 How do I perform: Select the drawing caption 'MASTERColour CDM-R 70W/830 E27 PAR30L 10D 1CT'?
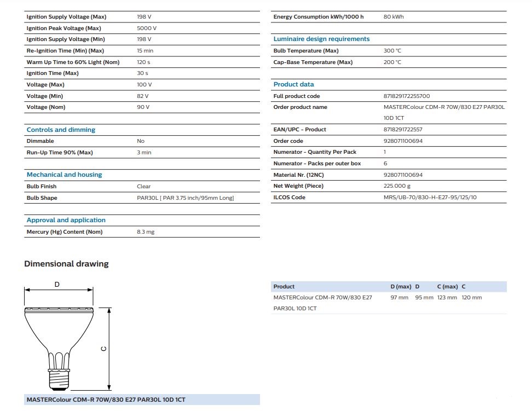point(106,400)
